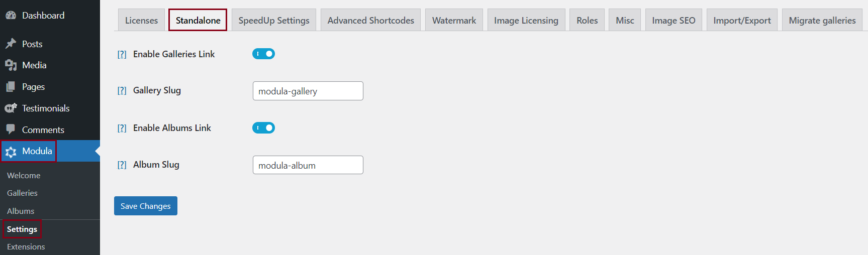Click the Comments speech bubble icon
868x255 pixels.
pos(11,130)
